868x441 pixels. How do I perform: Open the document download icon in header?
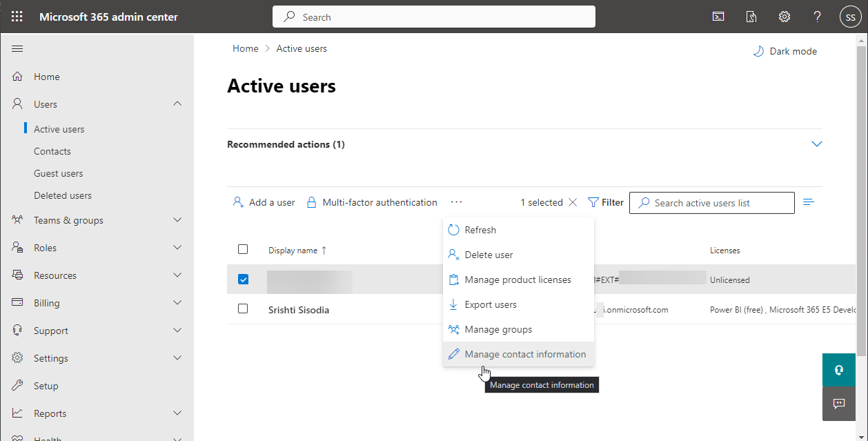pyautogui.click(x=751, y=17)
